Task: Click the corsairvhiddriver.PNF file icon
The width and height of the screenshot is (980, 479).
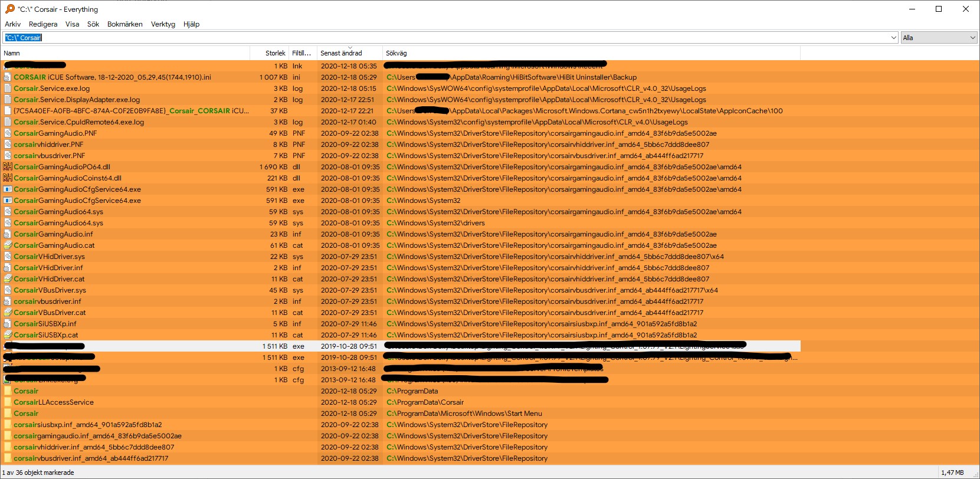Action: 8,145
